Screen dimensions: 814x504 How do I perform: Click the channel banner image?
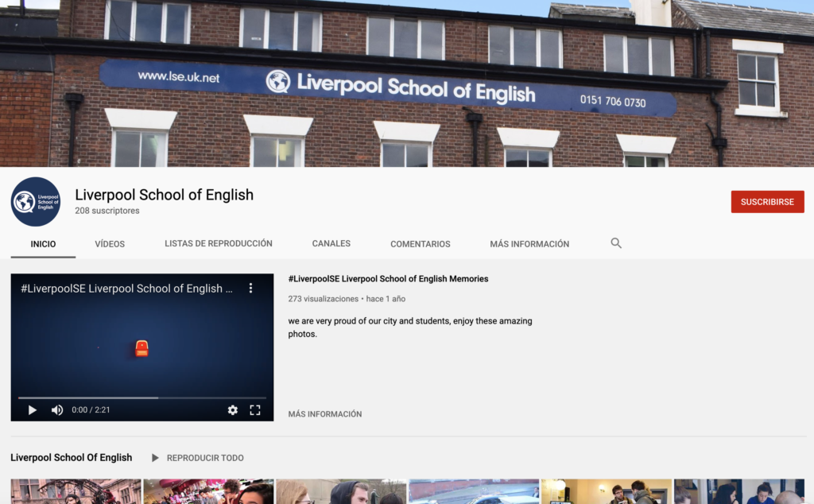pos(407,83)
